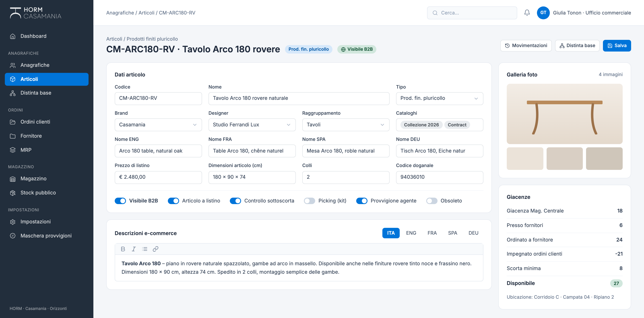Enable the Picking (kit) toggle
Image resolution: width=644 pixels, height=318 pixels.
(309, 201)
